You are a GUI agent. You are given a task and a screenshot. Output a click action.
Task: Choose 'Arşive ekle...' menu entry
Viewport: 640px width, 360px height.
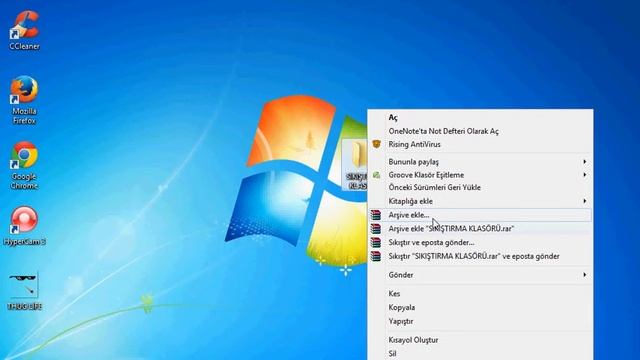(480, 215)
